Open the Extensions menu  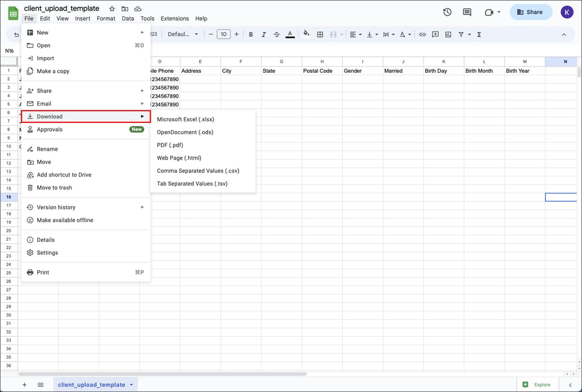coord(174,18)
